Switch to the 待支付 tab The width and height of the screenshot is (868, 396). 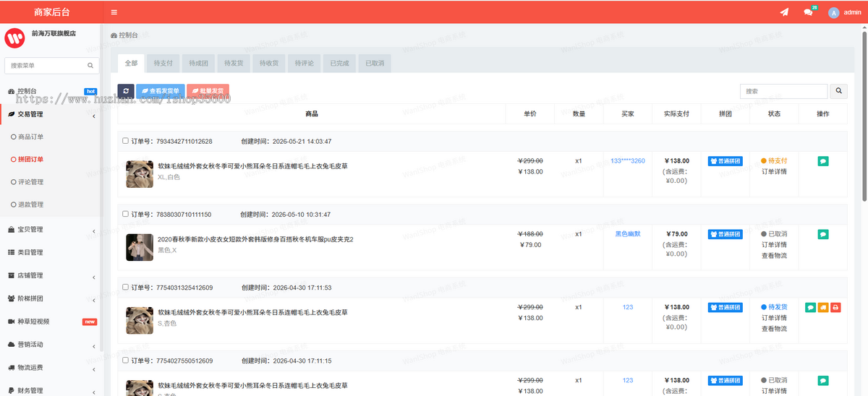tap(163, 64)
